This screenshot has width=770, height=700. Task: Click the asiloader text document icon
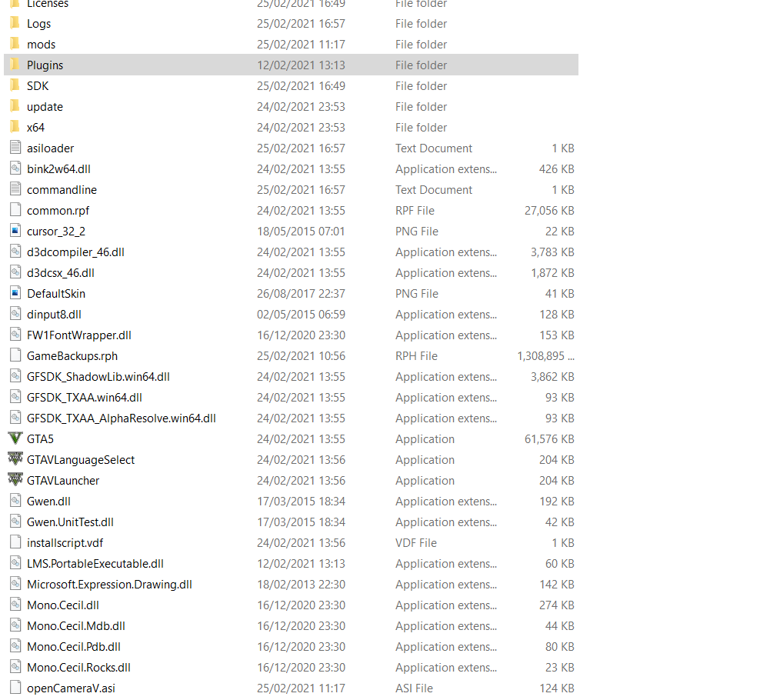[15, 148]
